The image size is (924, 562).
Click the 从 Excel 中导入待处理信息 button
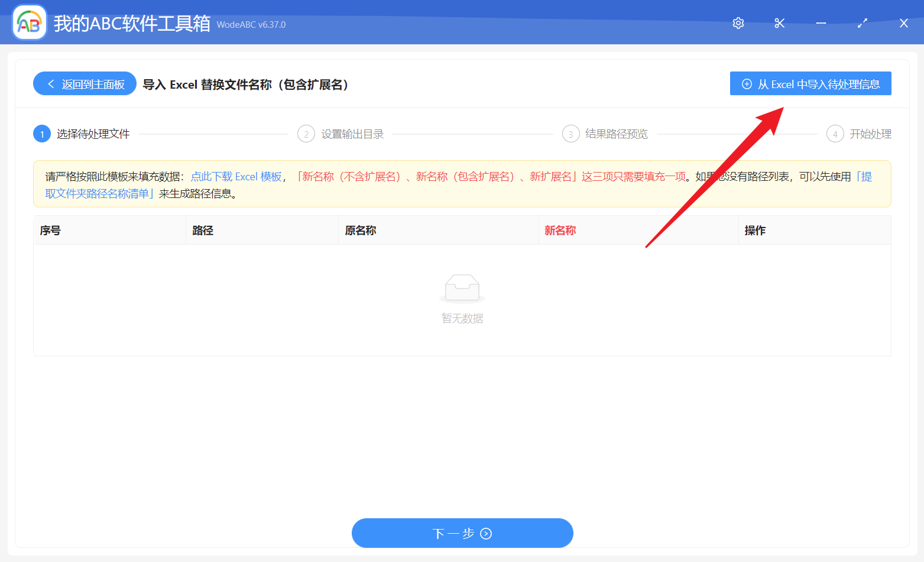pyautogui.click(x=810, y=83)
